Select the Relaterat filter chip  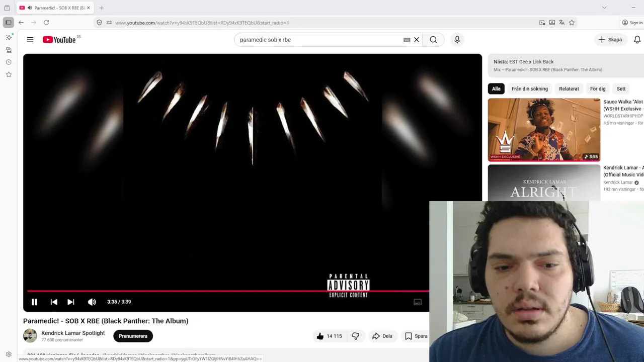coord(569,88)
